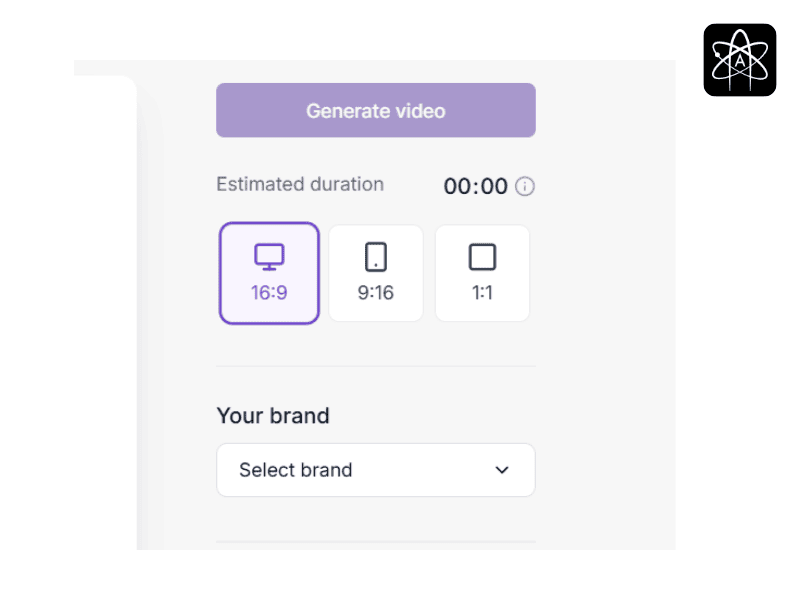Select the 16:9 desktop aspect ratio icon
800x600 pixels.
pos(268,273)
